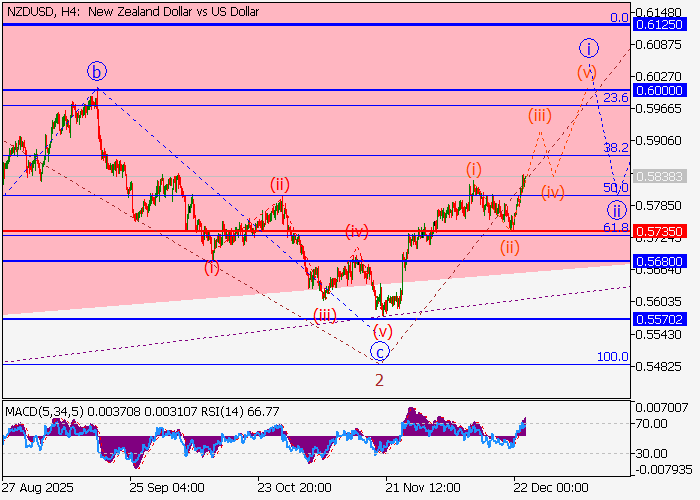Select the red (iii) wave label
Viewport: 700px width, 500px height.
pos(324,315)
